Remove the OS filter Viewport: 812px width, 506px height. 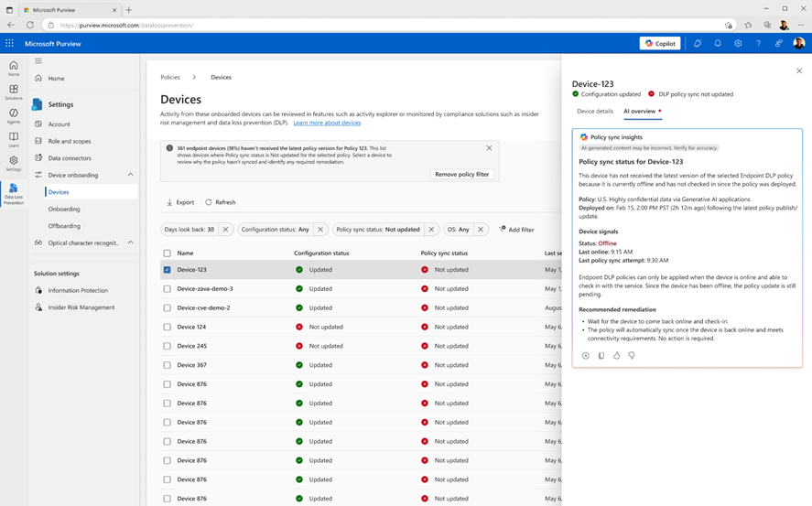pos(481,229)
